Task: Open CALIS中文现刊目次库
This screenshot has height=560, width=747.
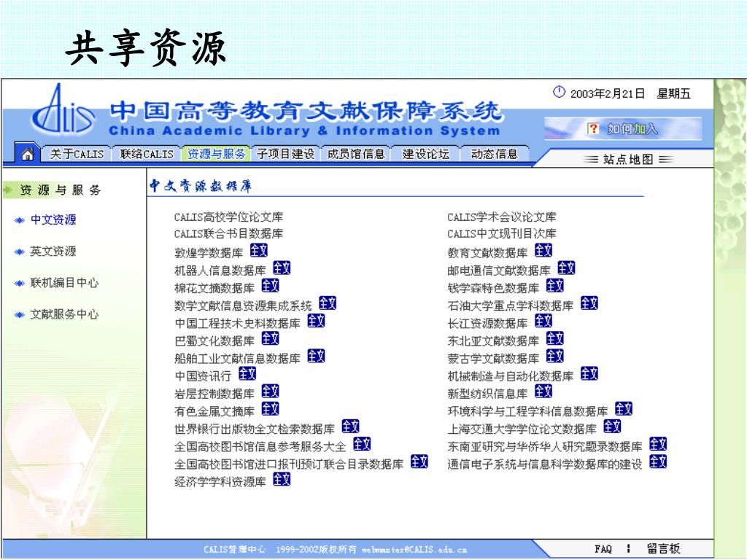Action: click(502, 234)
